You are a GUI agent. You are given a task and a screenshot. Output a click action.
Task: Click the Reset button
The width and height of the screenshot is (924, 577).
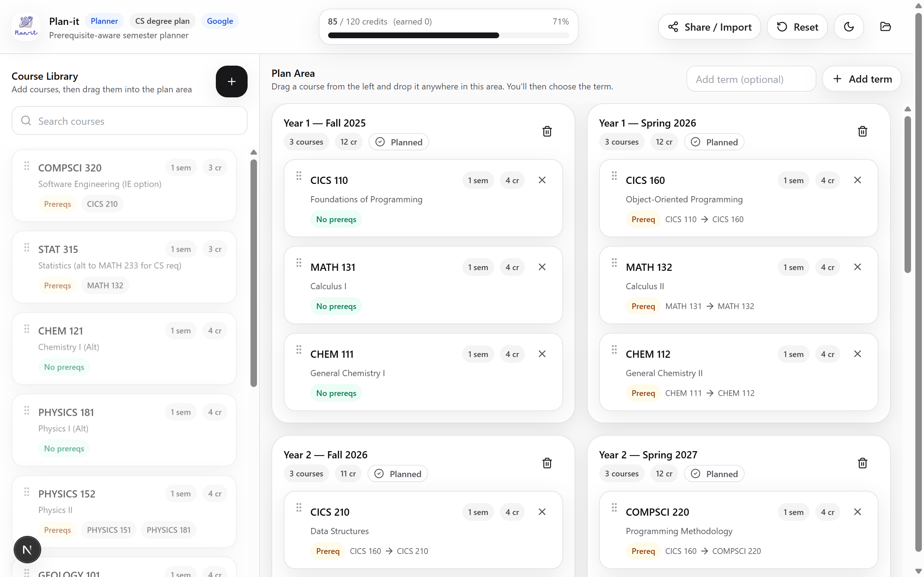point(797,27)
